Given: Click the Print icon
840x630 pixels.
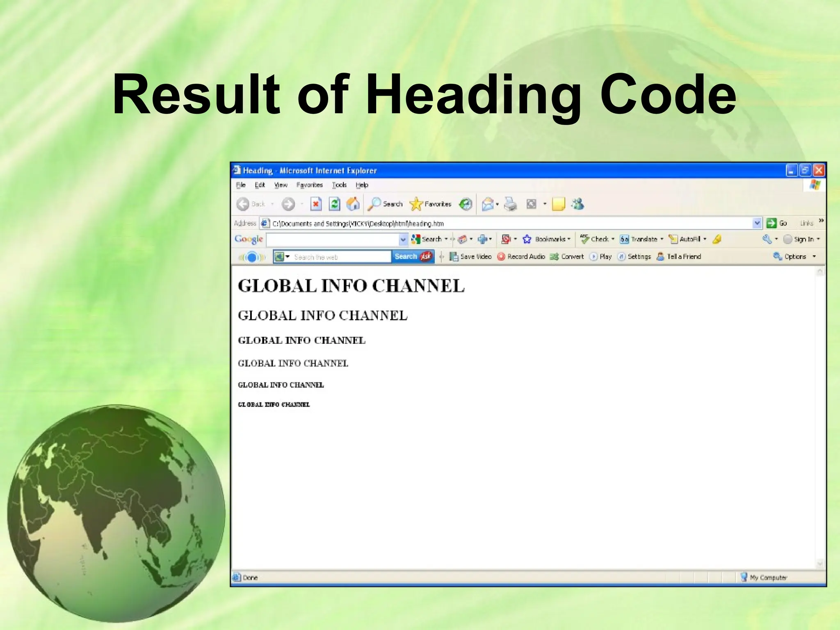Looking at the screenshot, I should click(510, 204).
